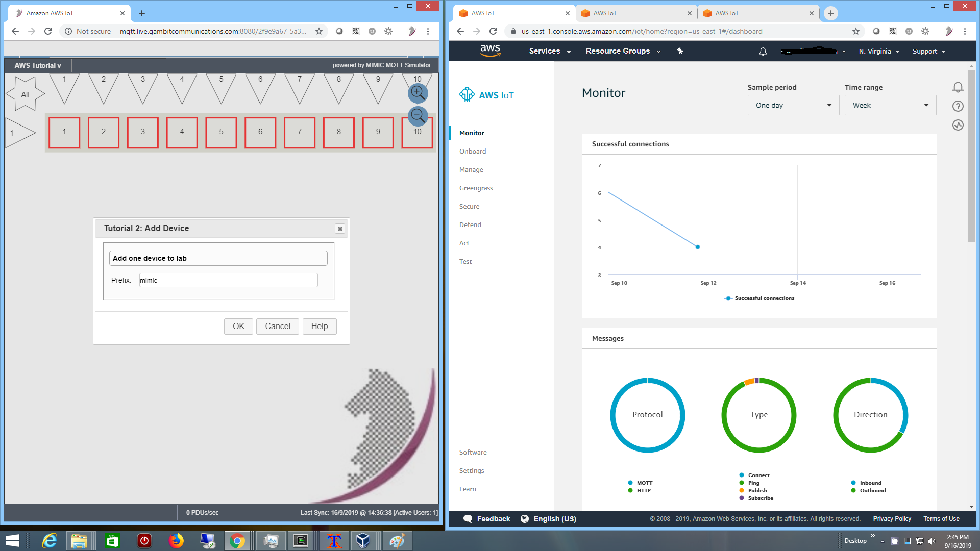The image size is (980, 551).
Task: Open the Resource Groups dropdown
Action: [x=623, y=51]
